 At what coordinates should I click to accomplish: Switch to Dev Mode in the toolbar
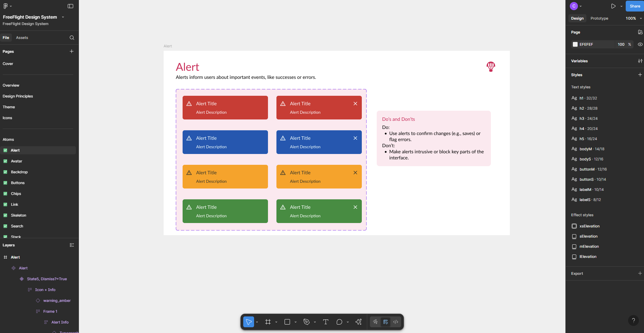(396, 322)
